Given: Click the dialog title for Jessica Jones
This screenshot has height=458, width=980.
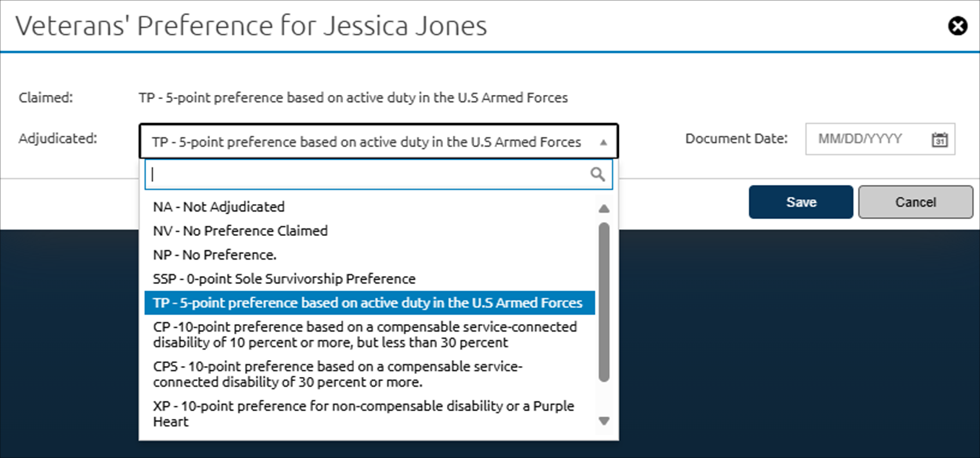Looking at the screenshot, I should pos(251,26).
